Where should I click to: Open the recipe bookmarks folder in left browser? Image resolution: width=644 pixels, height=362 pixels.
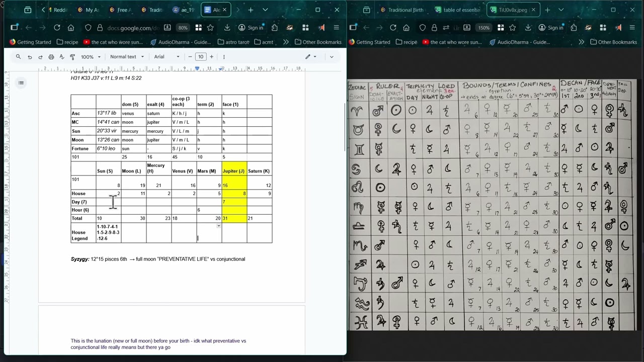67,42
